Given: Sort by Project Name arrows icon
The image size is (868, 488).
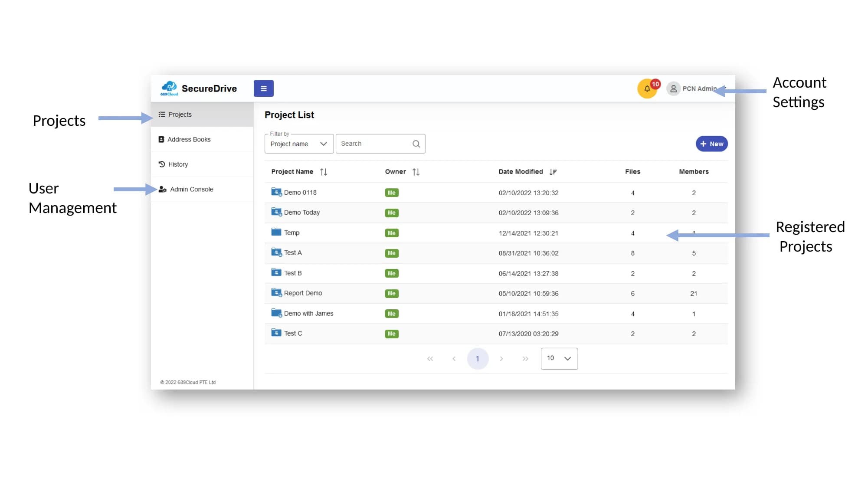Looking at the screenshot, I should click(324, 172).
